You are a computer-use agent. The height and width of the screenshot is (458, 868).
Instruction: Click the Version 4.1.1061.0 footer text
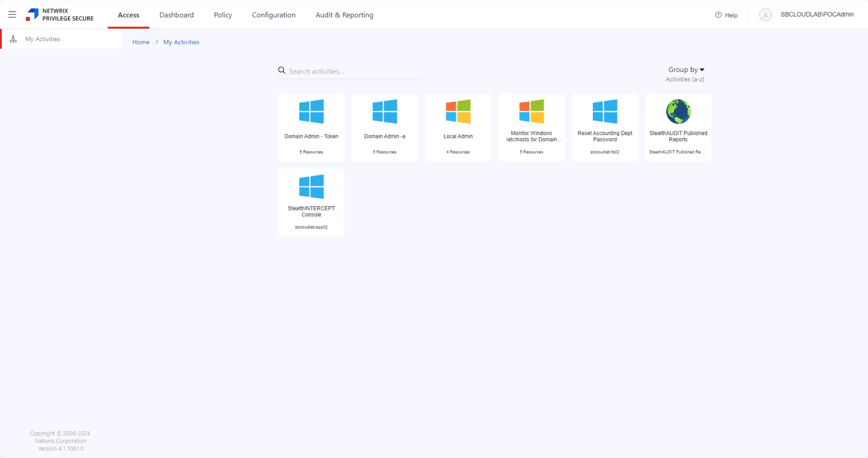61,448
